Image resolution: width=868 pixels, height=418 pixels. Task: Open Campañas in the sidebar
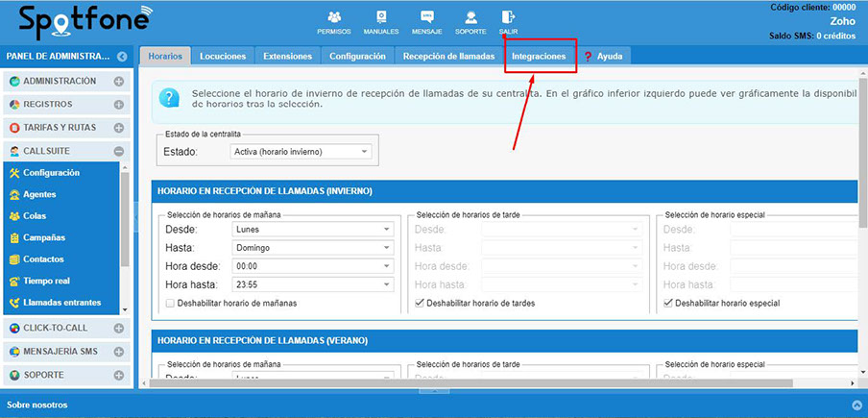[44, 237]
